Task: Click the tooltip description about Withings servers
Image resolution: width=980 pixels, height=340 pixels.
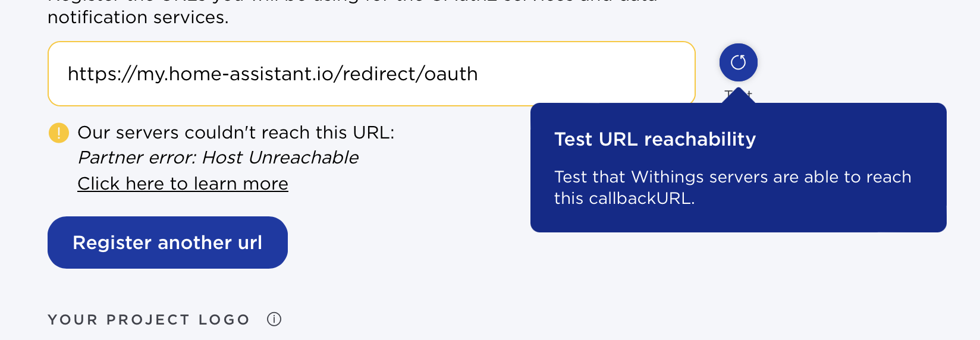Action: tap(733, 187)
